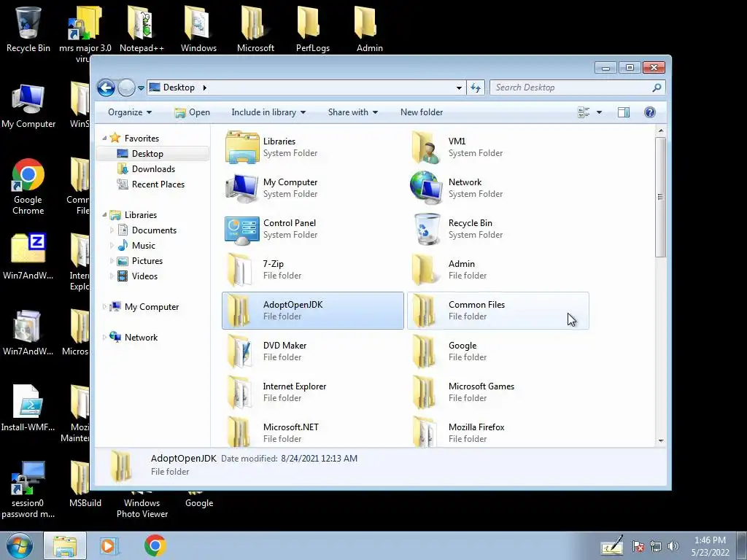Image resolution: width=747 pixels, height=560 pixels.
Task: Click the Windows Media Player taskbar icon
Action: tap(109, 545)
